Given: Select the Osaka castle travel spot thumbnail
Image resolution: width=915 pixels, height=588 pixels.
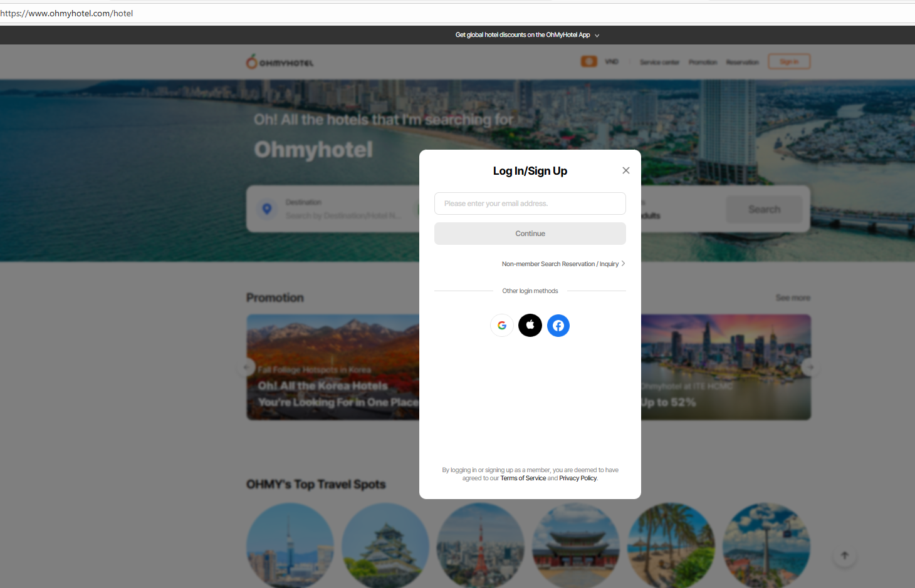Looking at the screenshot, I should (385, 545).
